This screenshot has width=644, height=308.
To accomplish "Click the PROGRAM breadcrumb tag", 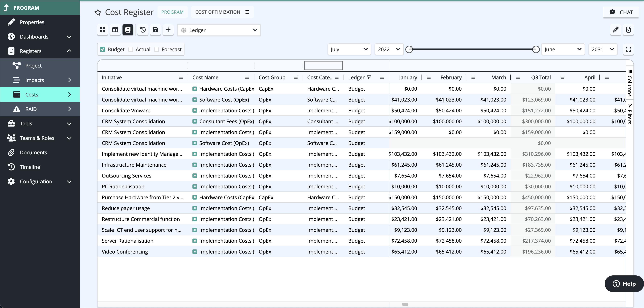I will [x=172, y=12].
